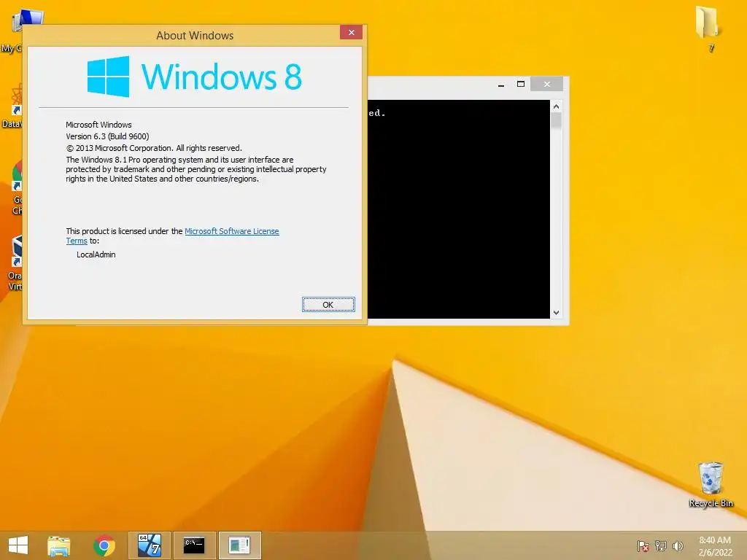Open Google Chrome from taskbar
Image resolution: width=747 pixels, height=560 pixels.
[x=104, y=545]
